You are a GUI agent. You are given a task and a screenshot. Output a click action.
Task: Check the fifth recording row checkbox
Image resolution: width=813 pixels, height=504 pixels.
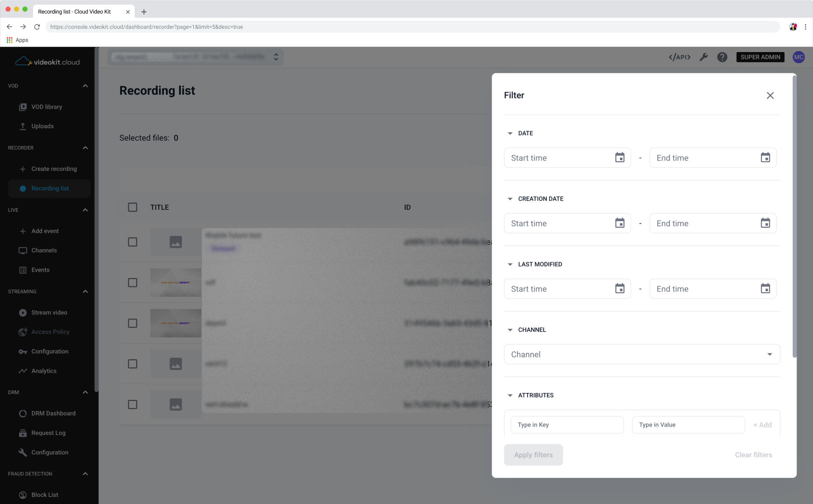pos(133,405)
